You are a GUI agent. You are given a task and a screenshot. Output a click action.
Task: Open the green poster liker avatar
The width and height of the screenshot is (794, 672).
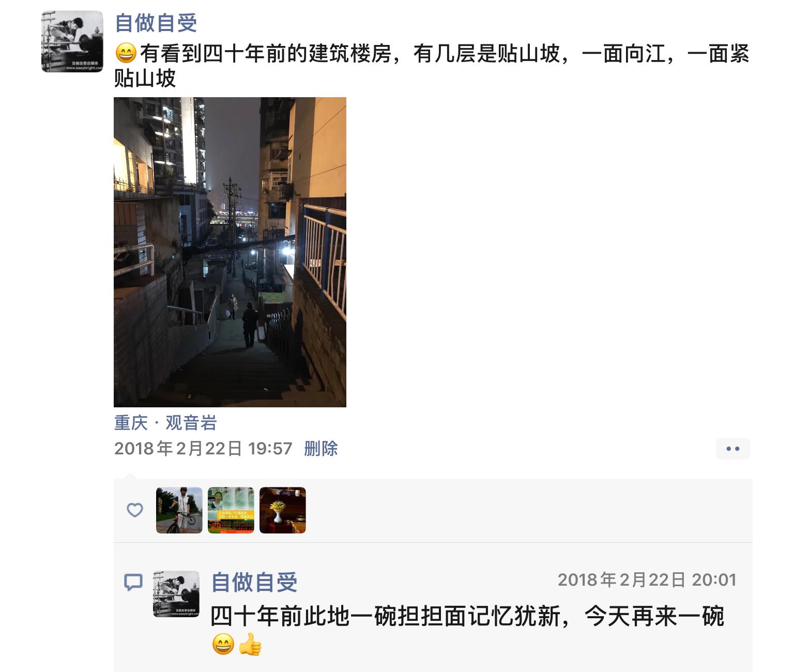pos(231,510)
